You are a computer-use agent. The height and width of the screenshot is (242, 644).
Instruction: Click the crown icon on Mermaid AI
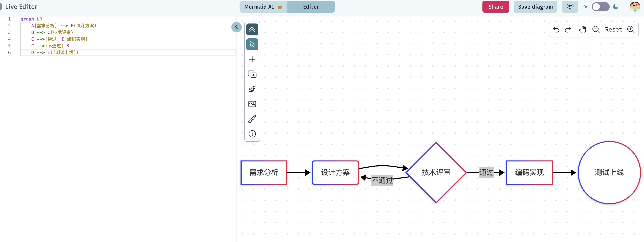(x=280, y=7)
